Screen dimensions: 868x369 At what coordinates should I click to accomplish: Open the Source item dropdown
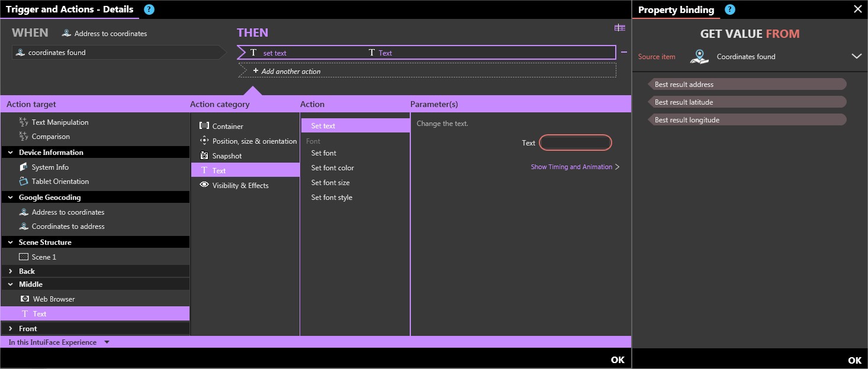856,57
